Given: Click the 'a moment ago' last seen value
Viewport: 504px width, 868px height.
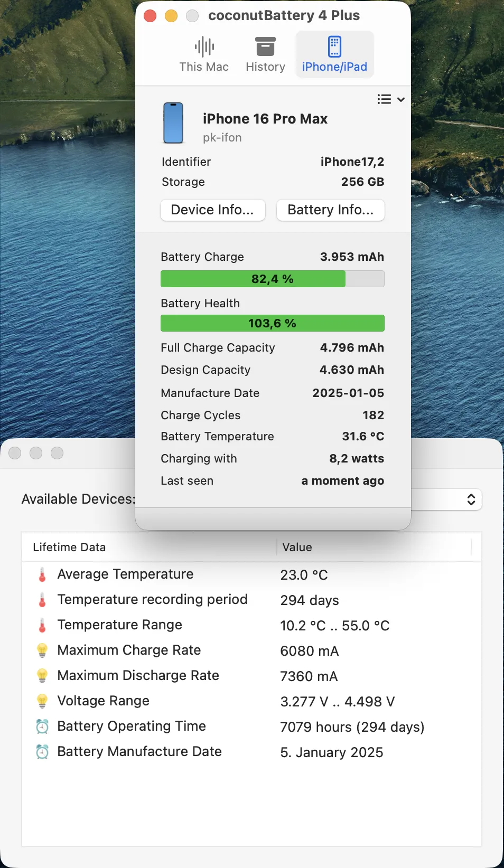Looking at the screenshot, I should (343, 480).
